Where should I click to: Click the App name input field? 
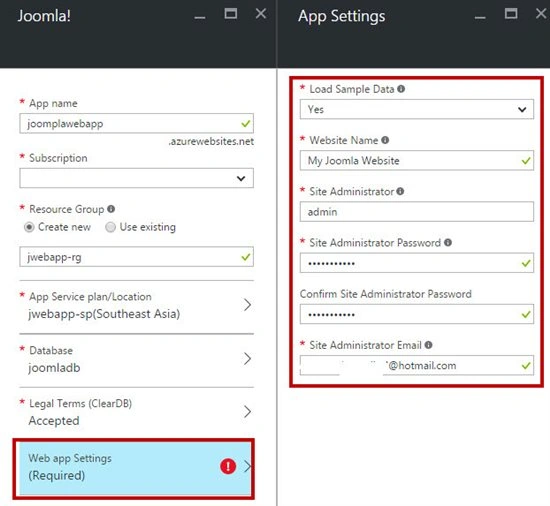coord(136,123)
